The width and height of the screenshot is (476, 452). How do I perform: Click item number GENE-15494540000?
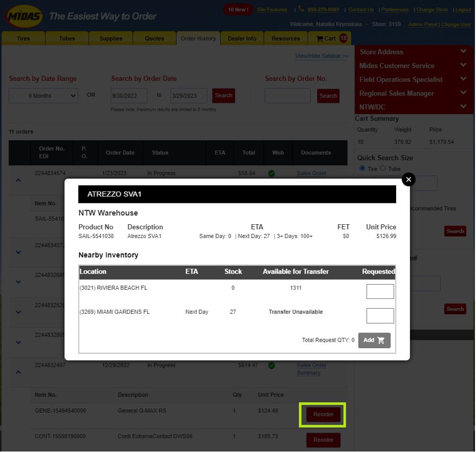tap(61, 411)
